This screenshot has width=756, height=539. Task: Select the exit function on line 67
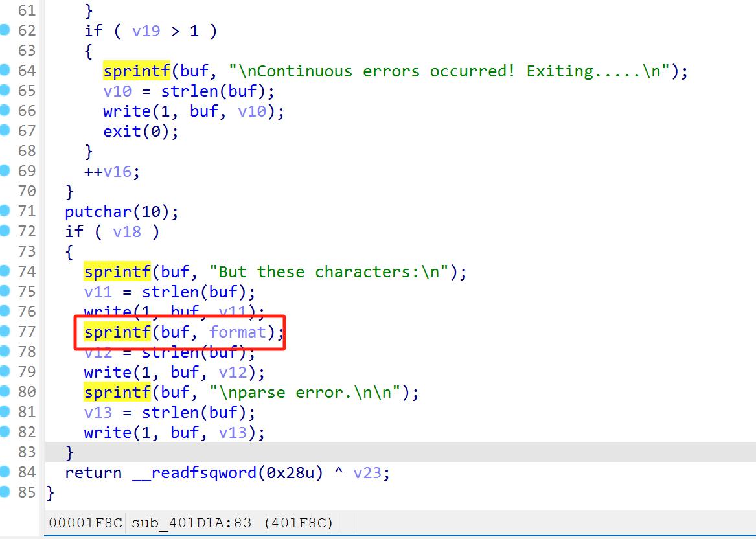122,132
